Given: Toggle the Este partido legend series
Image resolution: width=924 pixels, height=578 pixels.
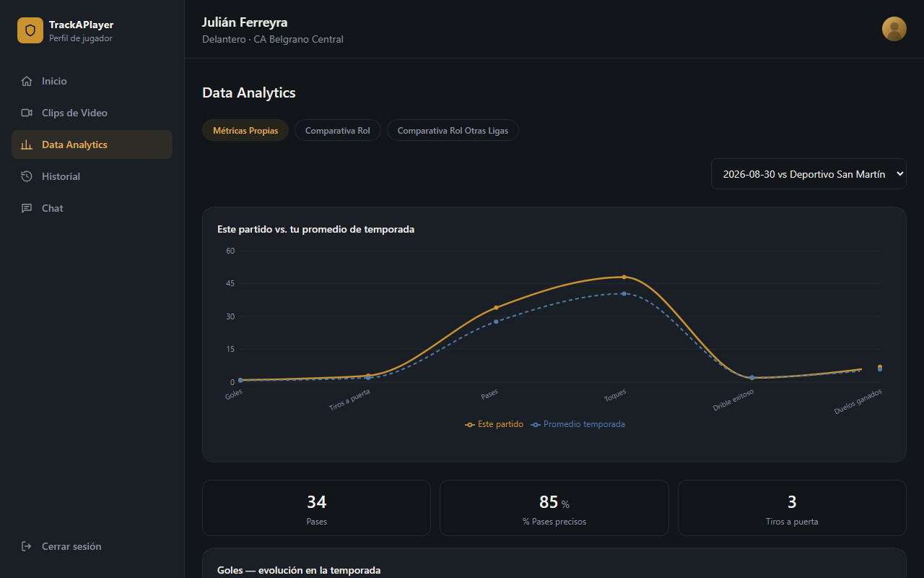Looking at the screenshot, I should point(494,424).
